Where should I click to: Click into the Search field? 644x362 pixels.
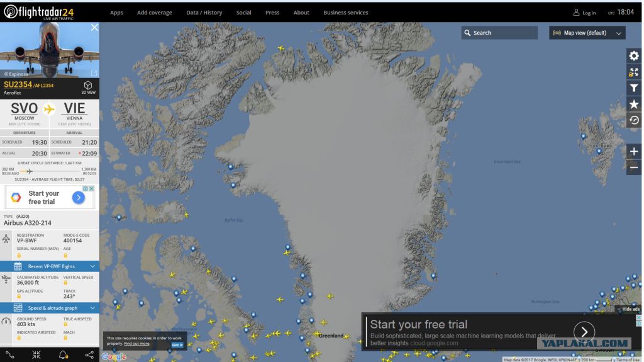pos(499,33)
